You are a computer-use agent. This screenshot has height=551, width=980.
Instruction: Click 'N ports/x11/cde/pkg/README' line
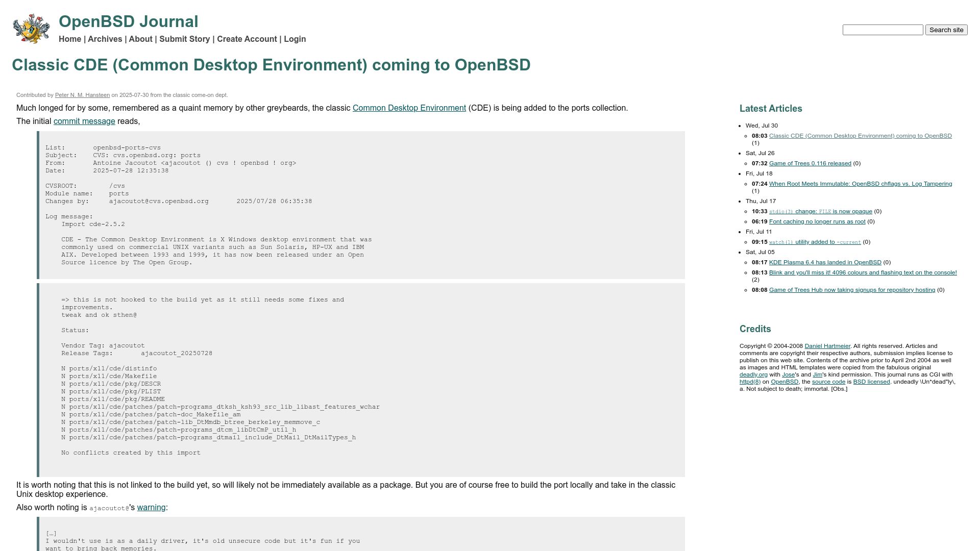pyautogui.click(x=113, y=399)
